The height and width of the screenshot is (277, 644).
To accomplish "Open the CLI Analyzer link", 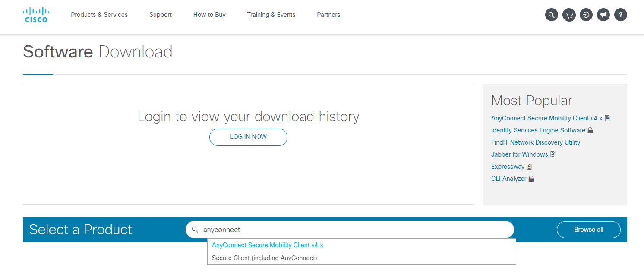I will click(x=509, y=179).
